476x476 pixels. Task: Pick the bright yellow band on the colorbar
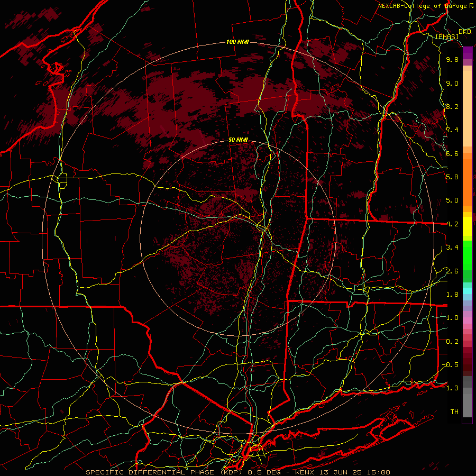[467, 226]
